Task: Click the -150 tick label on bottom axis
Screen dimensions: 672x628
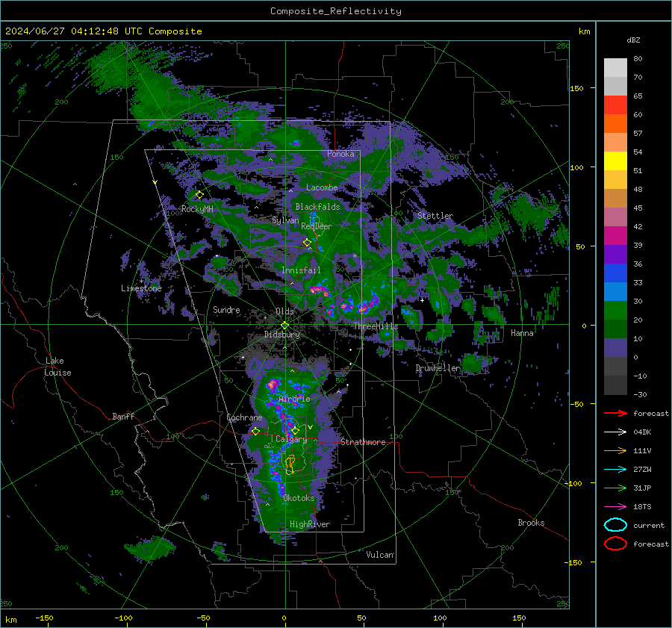Action: point(44,618)
